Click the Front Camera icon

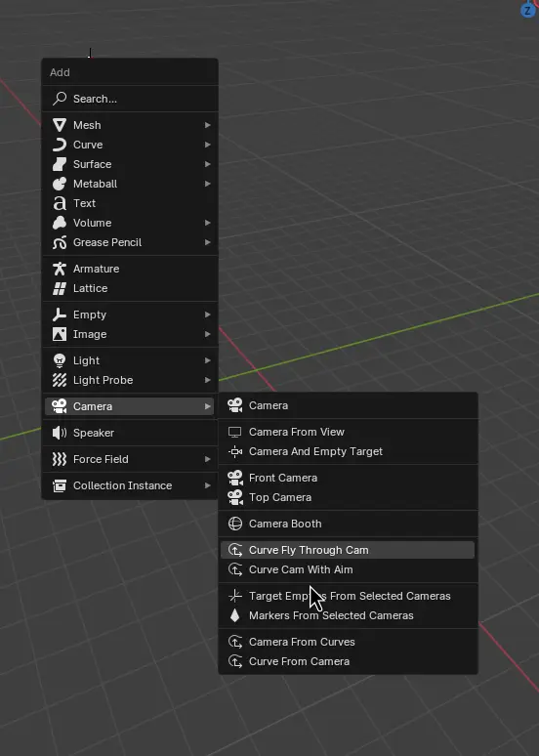coord(234,478)
